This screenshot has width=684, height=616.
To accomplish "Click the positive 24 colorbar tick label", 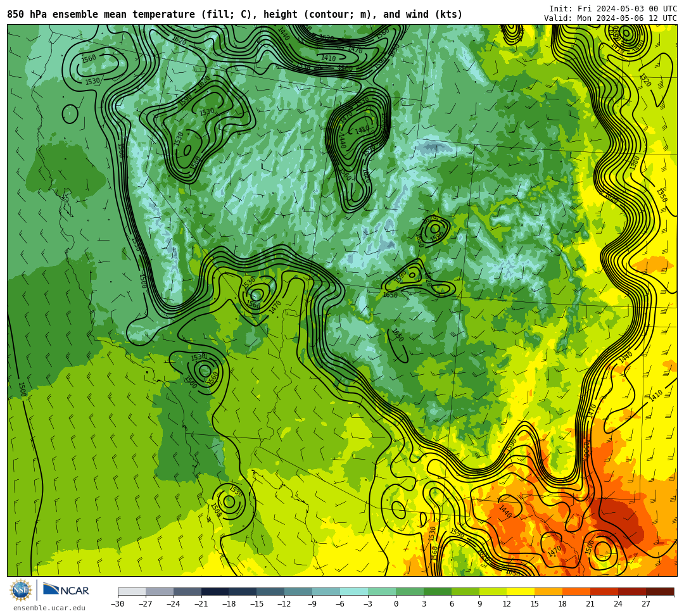I will [619, 604].
